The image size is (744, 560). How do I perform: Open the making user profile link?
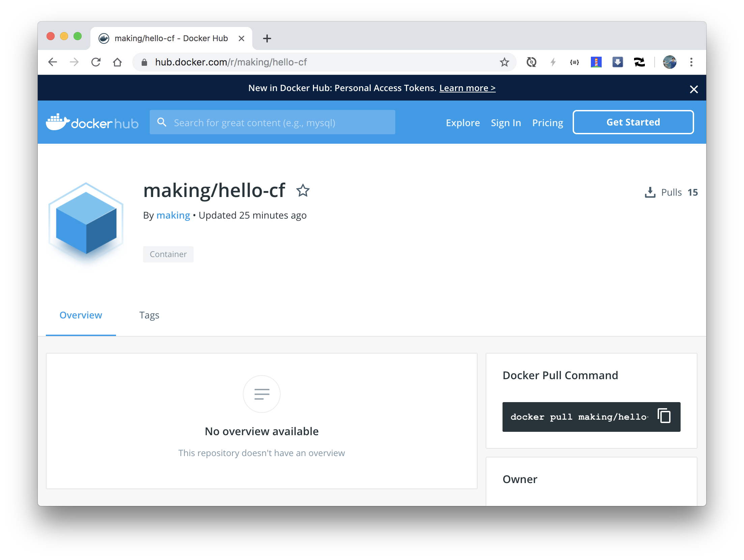click(x=173, y=215)
